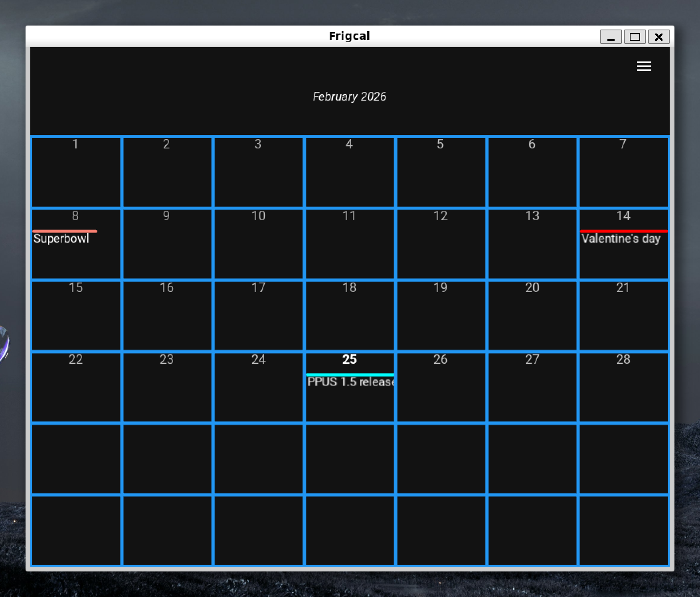This screenshot has width=700, height=597.
Task: Open the hamburger menu icon
Action: [644, 66]
